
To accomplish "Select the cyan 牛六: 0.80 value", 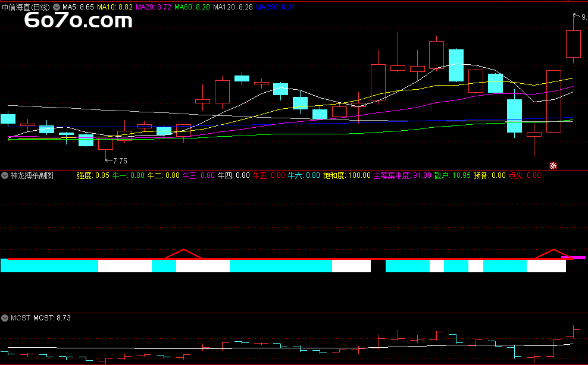I will [304, 175].
